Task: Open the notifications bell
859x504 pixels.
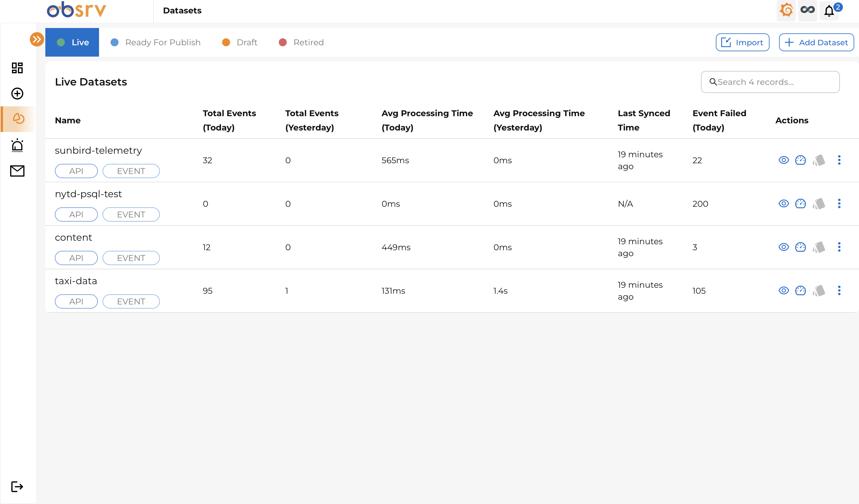Action: click(x=829, y=11)
